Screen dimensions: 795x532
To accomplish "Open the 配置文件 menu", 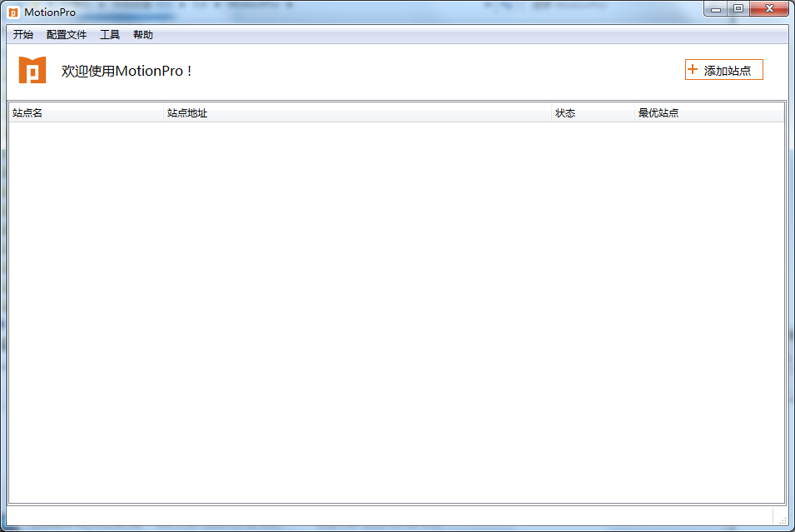I will click(67, 34).
